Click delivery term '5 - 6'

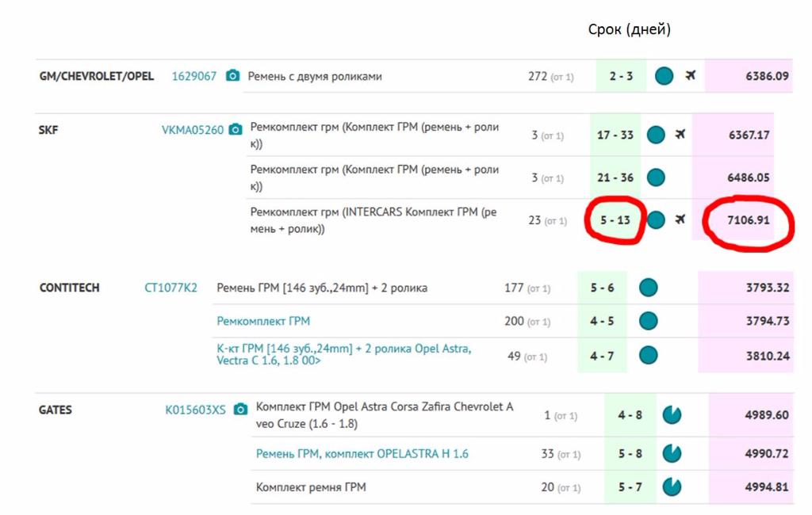pos(603,288)
